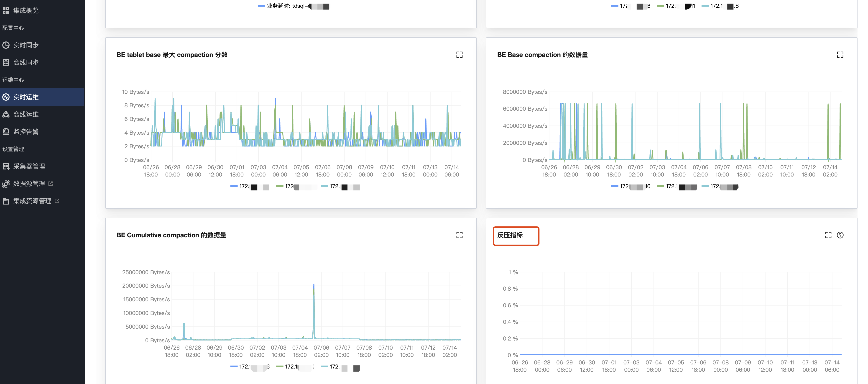Select 实时运维 in sidebar

coord(26,97)
